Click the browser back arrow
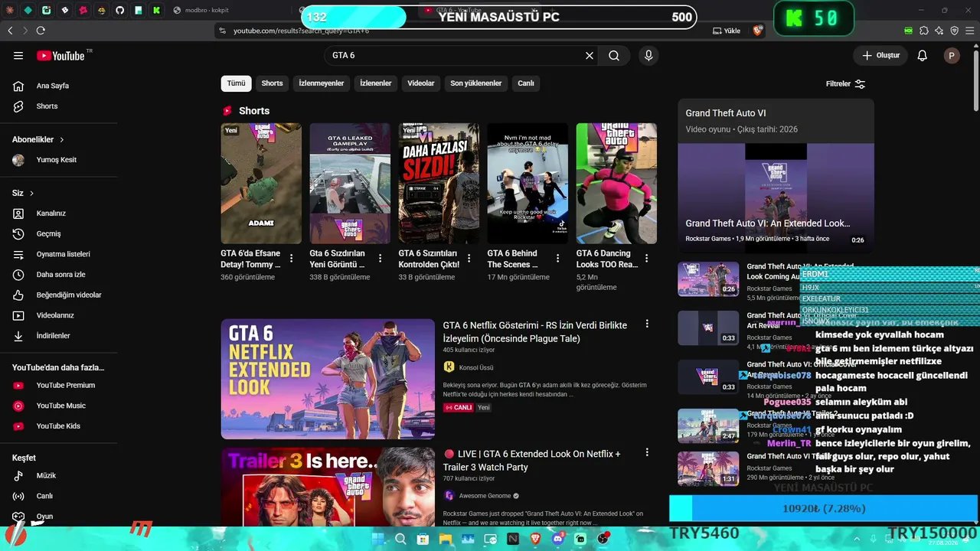 (x=10, y=31)
